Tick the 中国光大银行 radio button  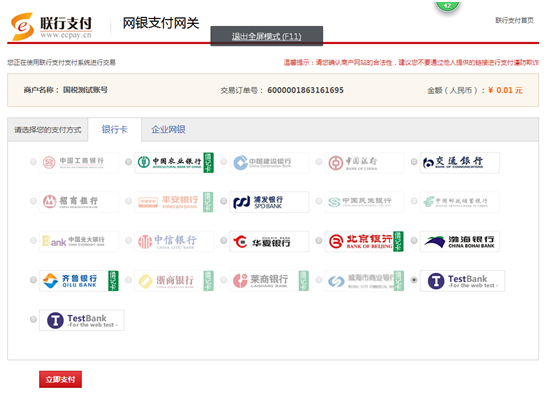coord(33,241)
